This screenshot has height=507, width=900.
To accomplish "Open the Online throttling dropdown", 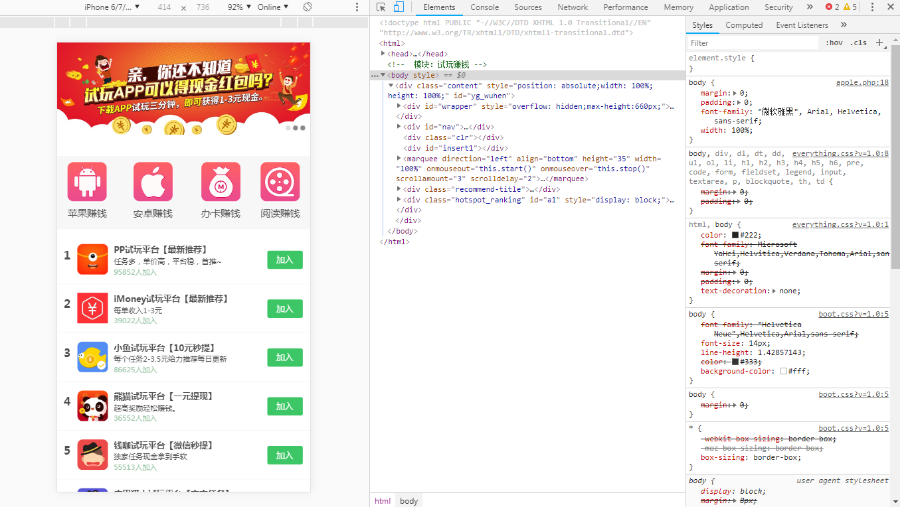I will (x=273, y=7).
